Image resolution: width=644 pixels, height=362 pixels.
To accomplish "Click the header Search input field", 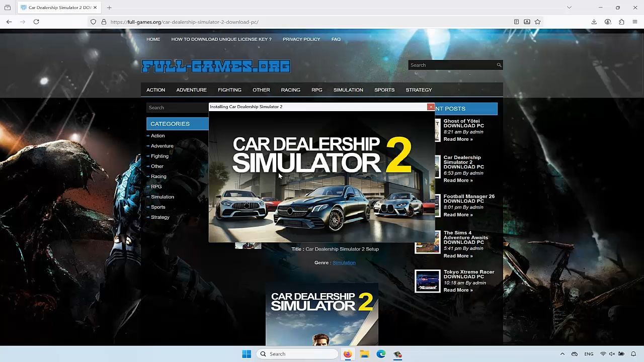I will 452,65.
